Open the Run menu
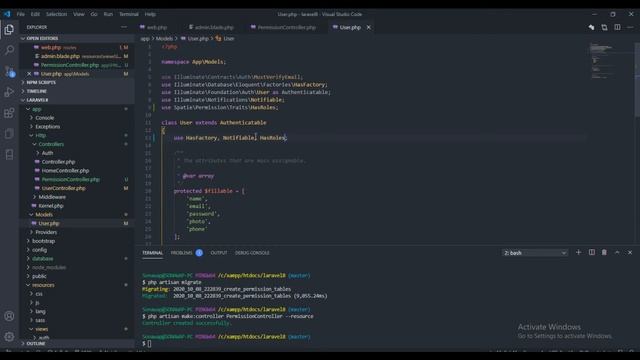Viewport: 640px width, 360px height. click(x=108, y=14)
